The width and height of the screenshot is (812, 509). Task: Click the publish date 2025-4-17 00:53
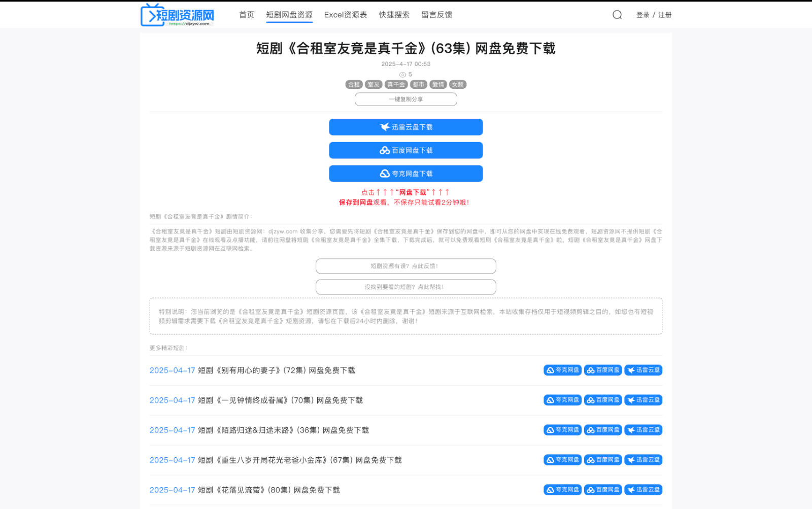406,64
